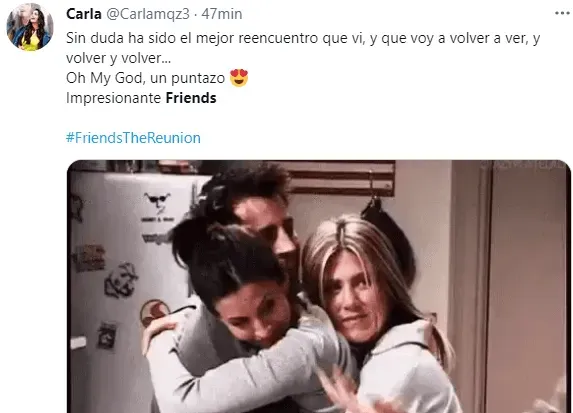Viewport: 573px width, 413px height.
Task: Click the round magnet low on fridge
Action: (153, 312)
